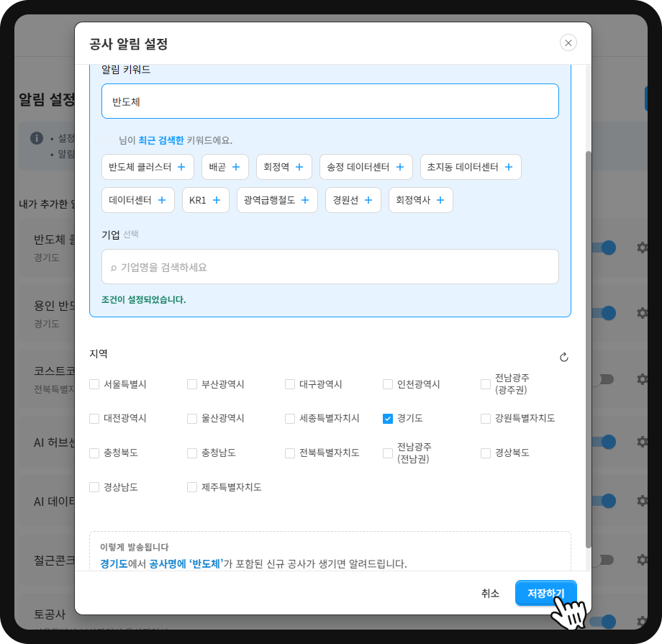The width and height of the screenshot is (662, 644).
Task: Toggle the AI 허브 alert switch
Action: 604,442
